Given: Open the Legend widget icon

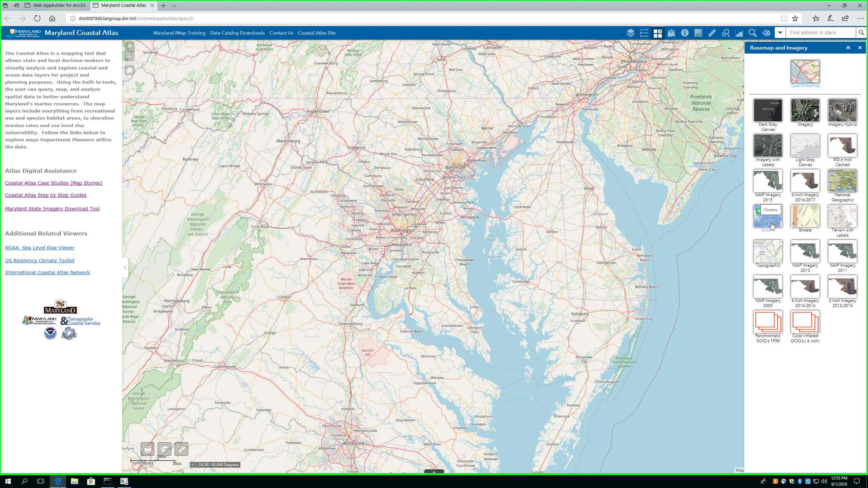Looking at the screenshot, I should pyautogui.click(x=644, y=33).
